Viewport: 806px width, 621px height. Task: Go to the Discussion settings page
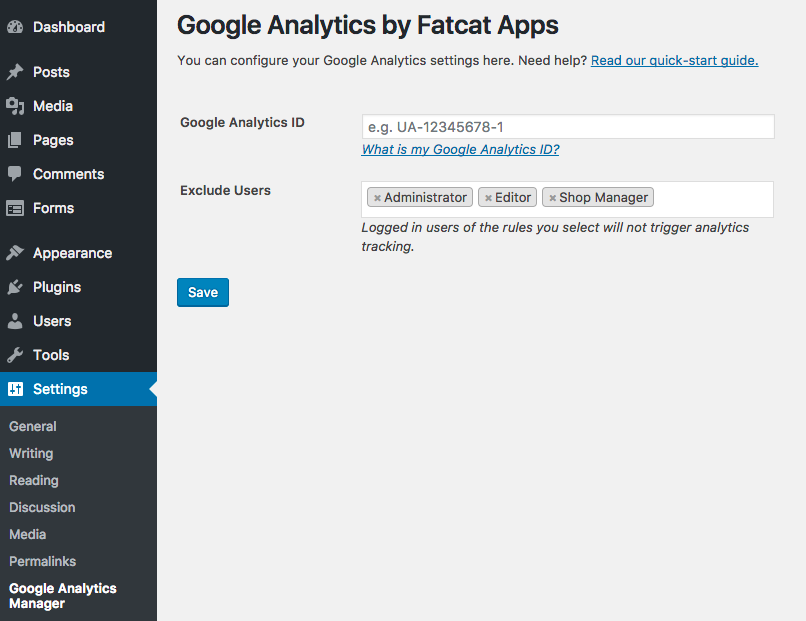[x=42, y=507]
